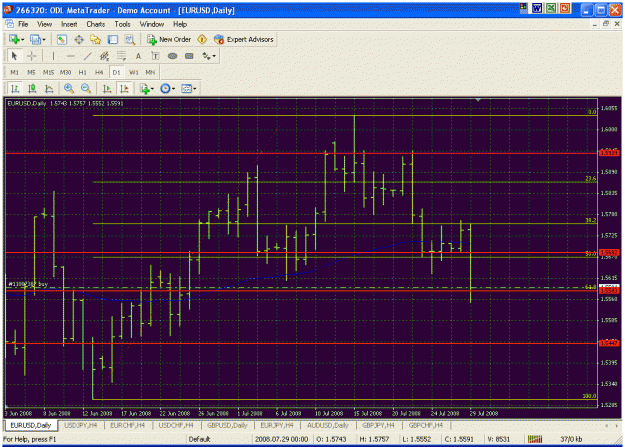Switch to the AUDUSD,Daily chart tab
625x447 pixels.
(328, 425)
